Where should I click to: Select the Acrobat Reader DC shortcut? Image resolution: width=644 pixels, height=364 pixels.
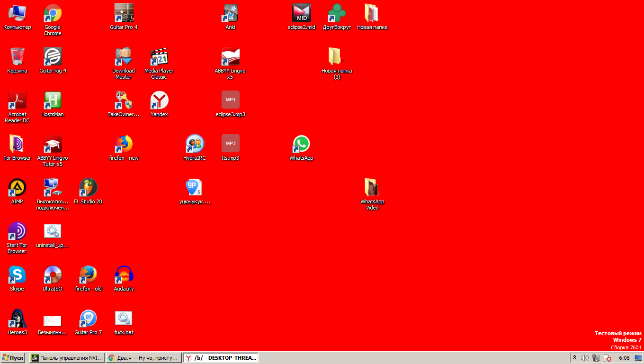point(17,100)
